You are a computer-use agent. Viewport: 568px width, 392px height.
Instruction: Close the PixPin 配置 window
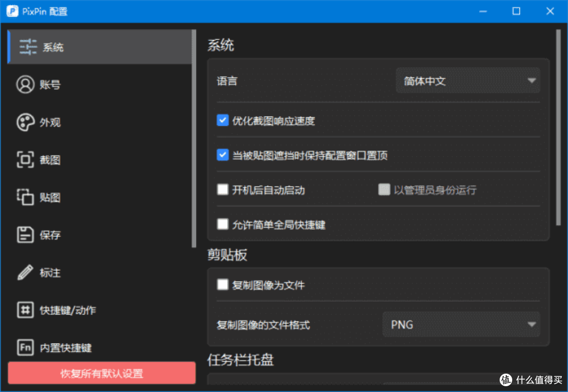point(550,11)
